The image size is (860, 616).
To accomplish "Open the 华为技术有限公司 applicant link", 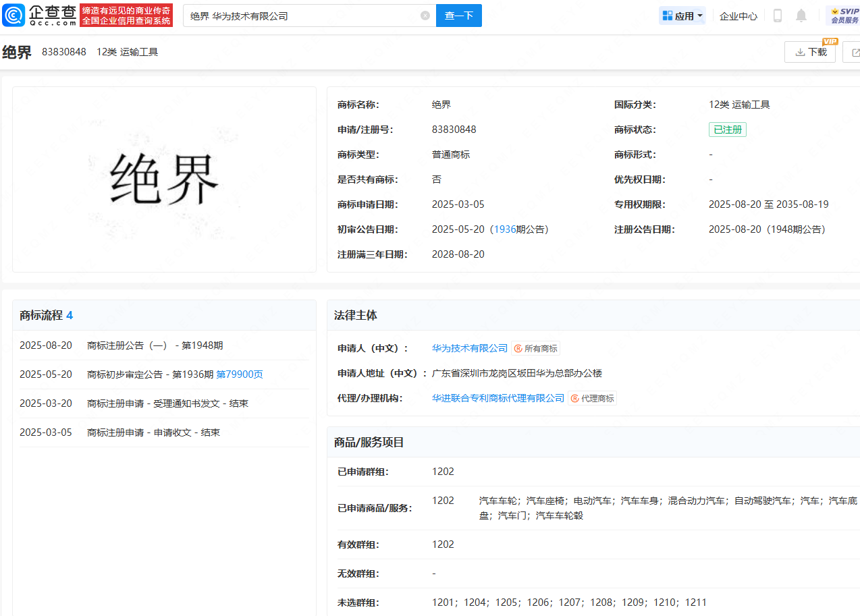I will 470,348.
